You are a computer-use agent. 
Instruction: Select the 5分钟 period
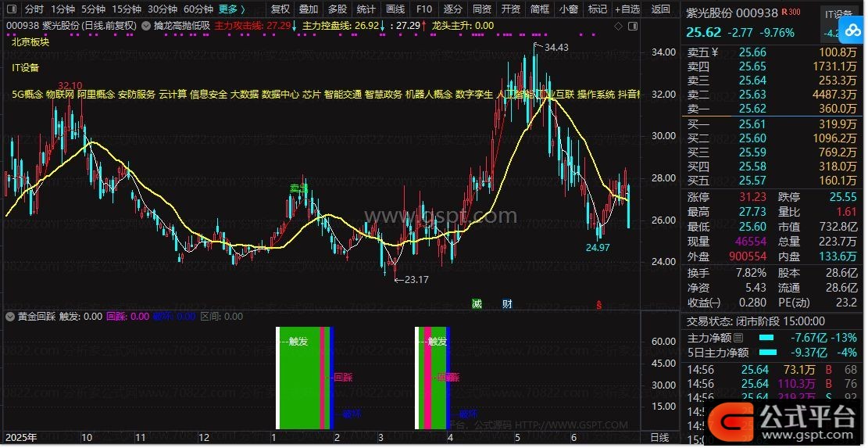pyautogui.click(x=93, y=9)
